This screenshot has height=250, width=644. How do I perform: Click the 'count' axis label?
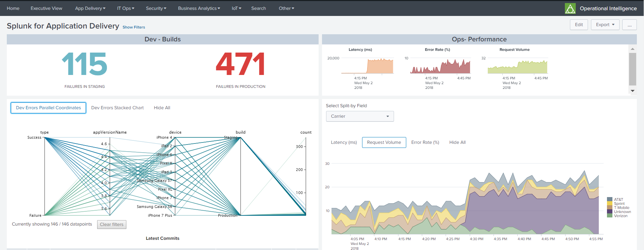[x=306, y=132]
